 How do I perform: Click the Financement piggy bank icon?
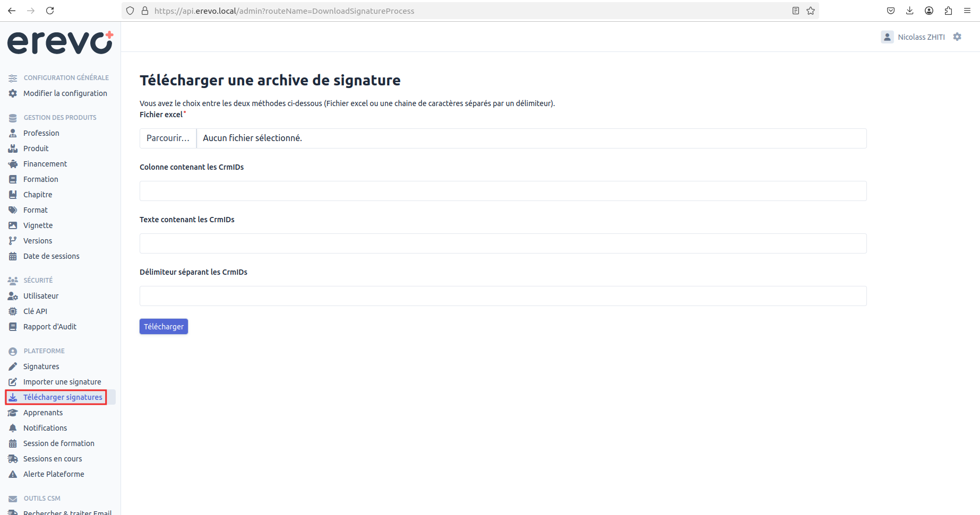pos(13,164)
